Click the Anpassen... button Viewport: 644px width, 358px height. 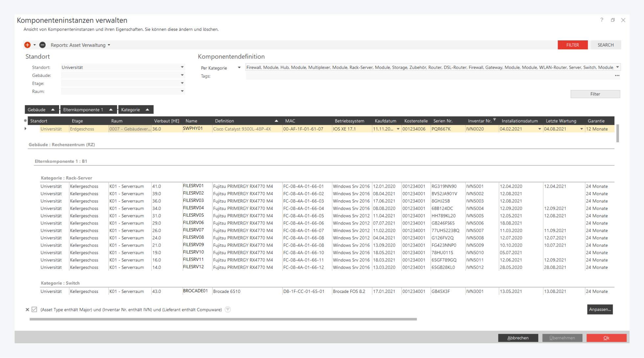point(600,309)
